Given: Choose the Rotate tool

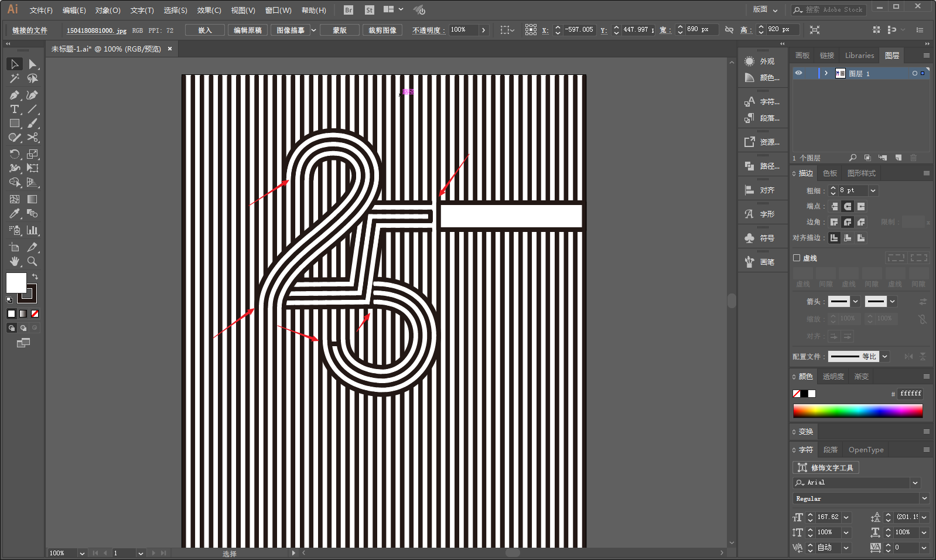Looking at the screenshot, I should coord(15,154).
